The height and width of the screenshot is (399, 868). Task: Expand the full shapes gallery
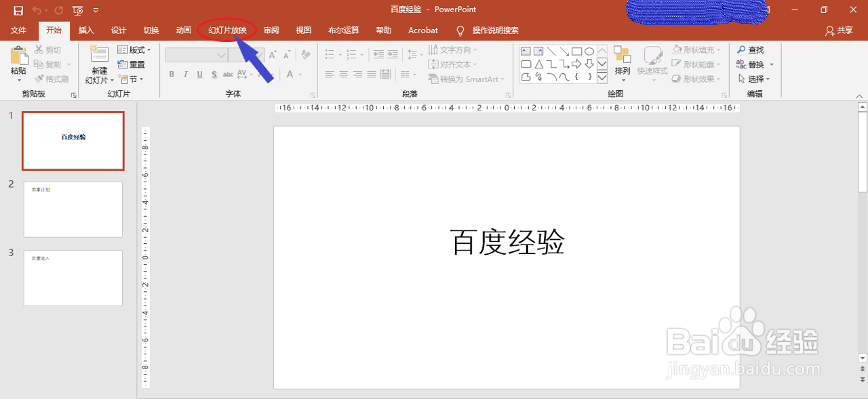(x=602, y=77)
